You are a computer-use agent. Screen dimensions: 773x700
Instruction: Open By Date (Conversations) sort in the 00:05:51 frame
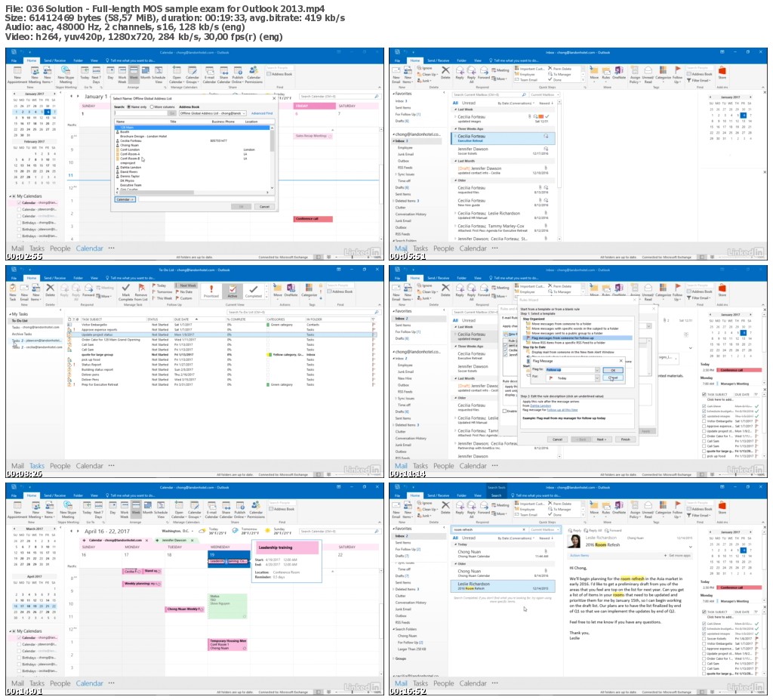coord(515,103)
